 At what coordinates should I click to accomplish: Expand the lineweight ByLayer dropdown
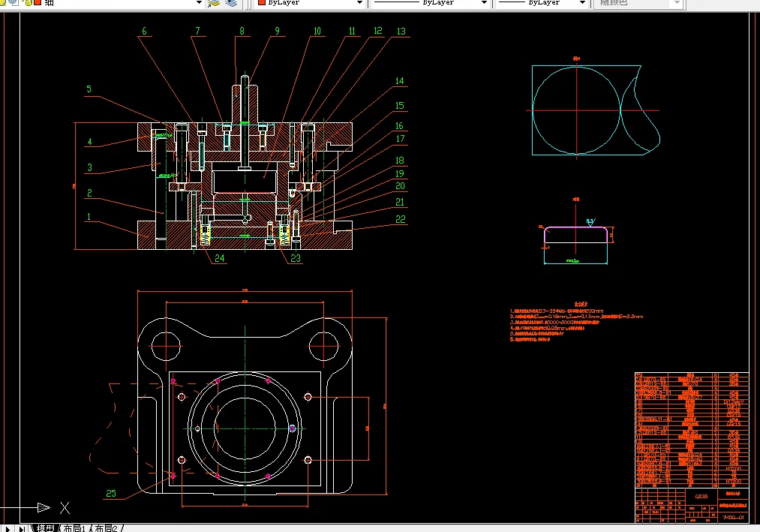pyautogui.click(x=581, y=3)
